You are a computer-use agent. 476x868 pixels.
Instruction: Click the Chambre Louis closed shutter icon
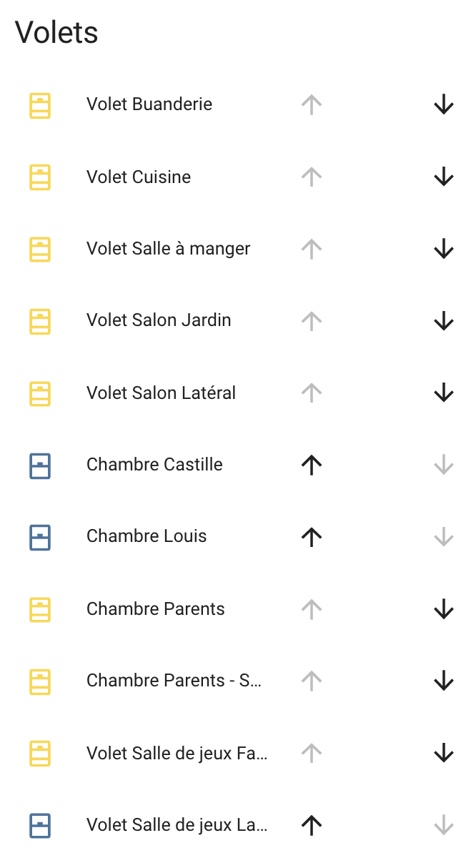[x=40, y=537]
